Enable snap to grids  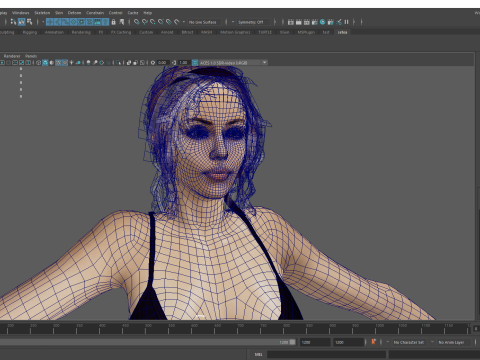pyautogui.click(x=137, y=22)
